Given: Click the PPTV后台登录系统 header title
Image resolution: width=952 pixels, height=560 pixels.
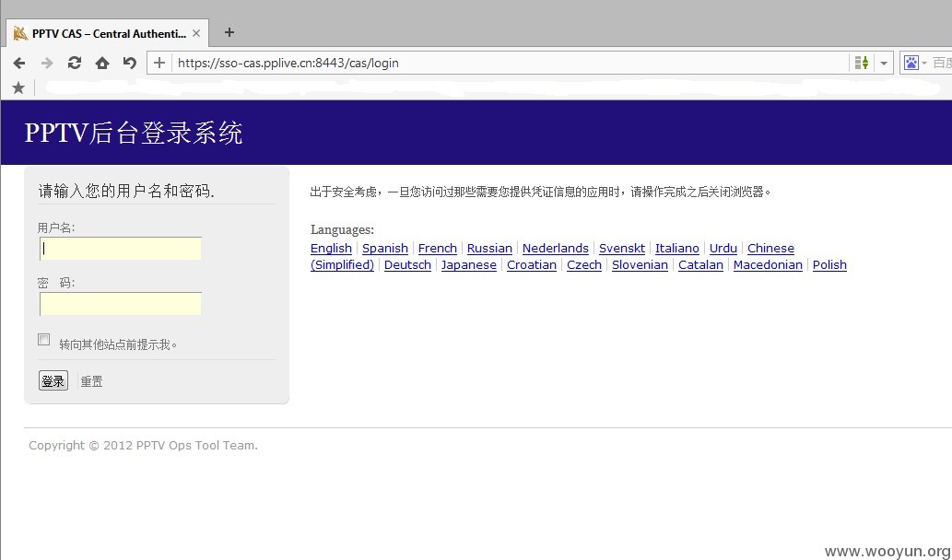Looking at the screenshot, I should click(x=134, y=133).
